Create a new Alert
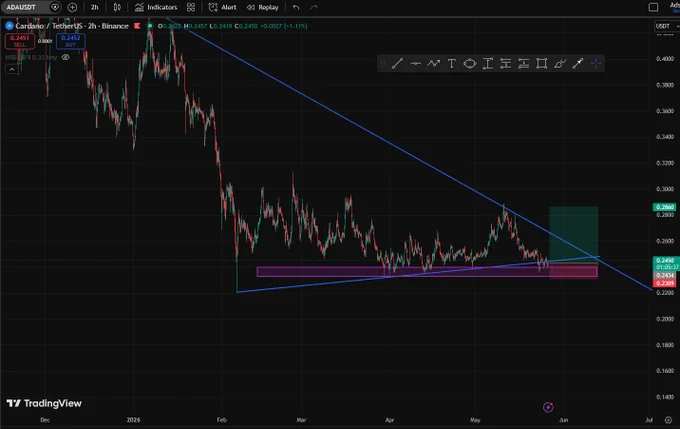680x429 pixels. pyautogui.click(x=223, y=7)
